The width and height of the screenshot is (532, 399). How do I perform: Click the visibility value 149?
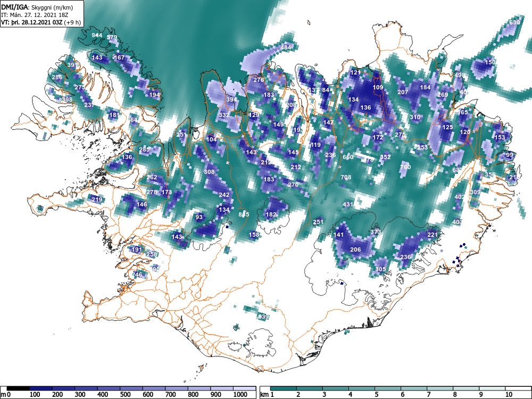pyautogui.click(x=278, y=124)
